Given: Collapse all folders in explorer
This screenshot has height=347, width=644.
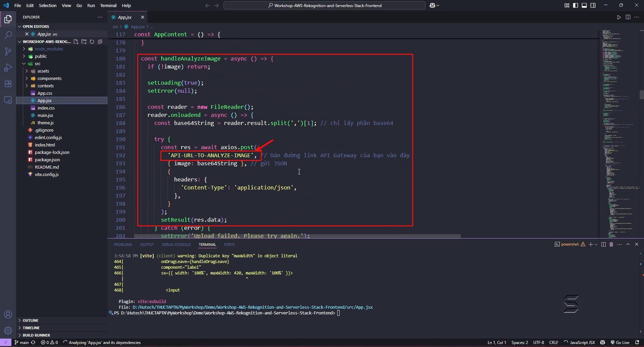Looking at the screenshot, I should pyautogui.click(x=100, y=42).
